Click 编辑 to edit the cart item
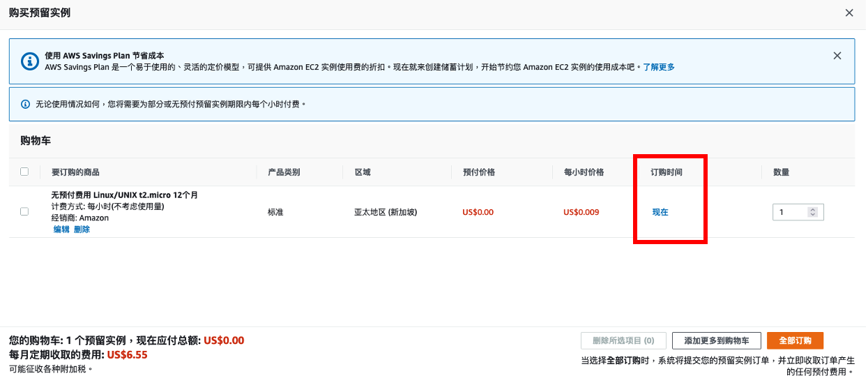This screenshot has width=868, height=392. point(61,229)
